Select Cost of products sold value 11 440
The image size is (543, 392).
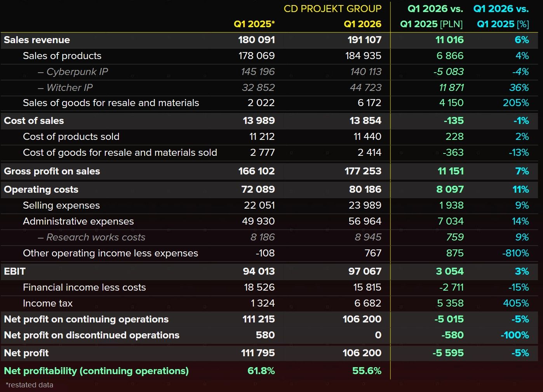click(x=367, y=137)
